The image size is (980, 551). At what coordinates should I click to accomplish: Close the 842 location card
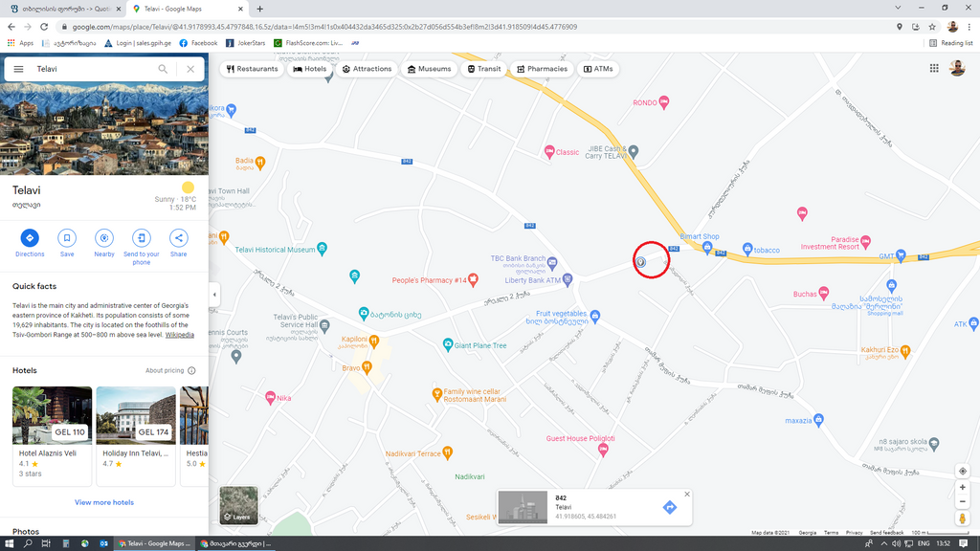[x=687, y=495]
